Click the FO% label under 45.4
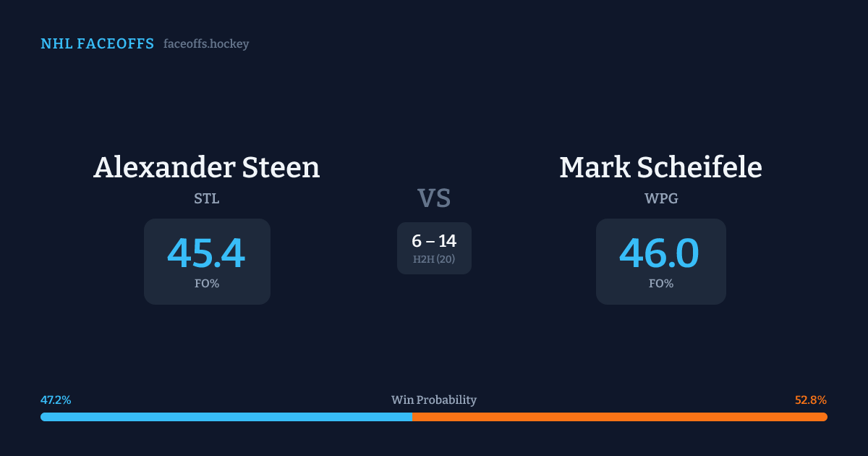This screenshot has width=868, height=456. pyautogui.click(x=207, y=284)
